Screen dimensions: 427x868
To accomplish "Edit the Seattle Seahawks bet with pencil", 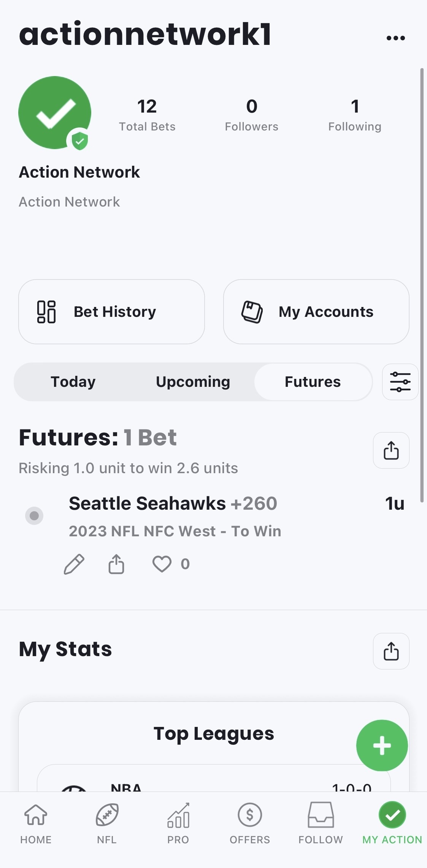I will [x=74, y=564].
